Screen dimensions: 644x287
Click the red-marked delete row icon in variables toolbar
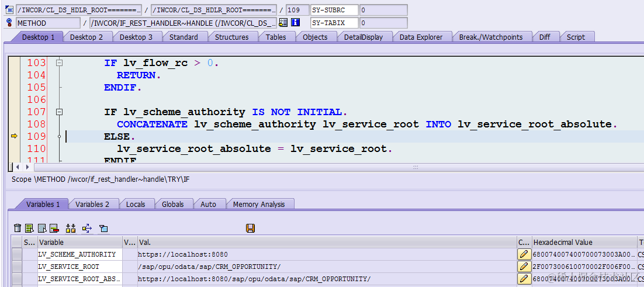[54, 229]
